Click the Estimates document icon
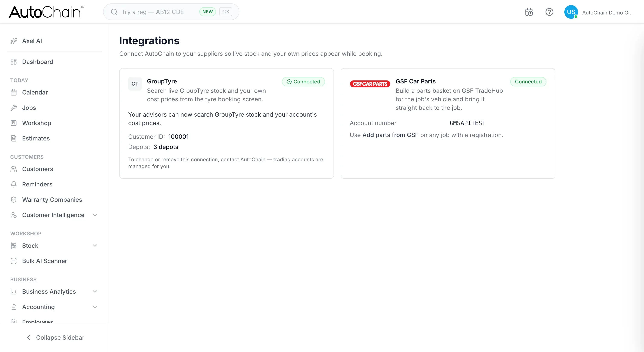This screenshot has width=644, height=352. pyautogui.click(x=13, y=138)
